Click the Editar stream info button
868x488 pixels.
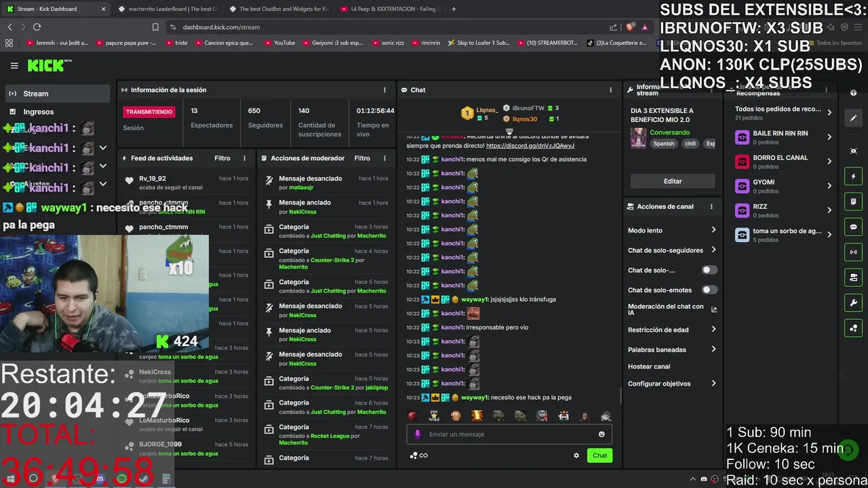673,181
